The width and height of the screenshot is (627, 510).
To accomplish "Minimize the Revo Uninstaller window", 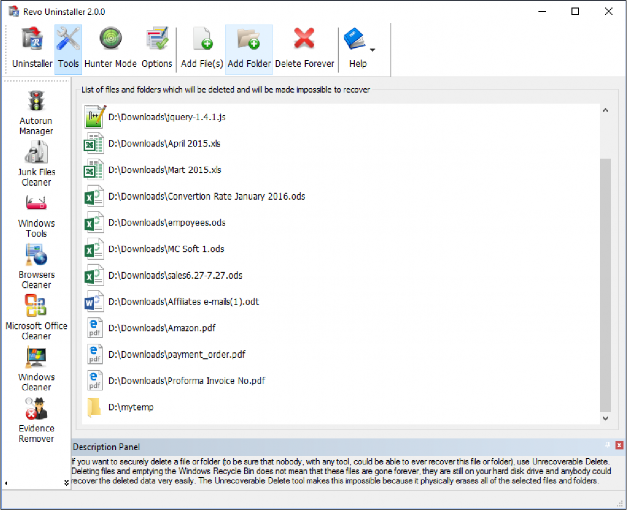I will [542, 11].
